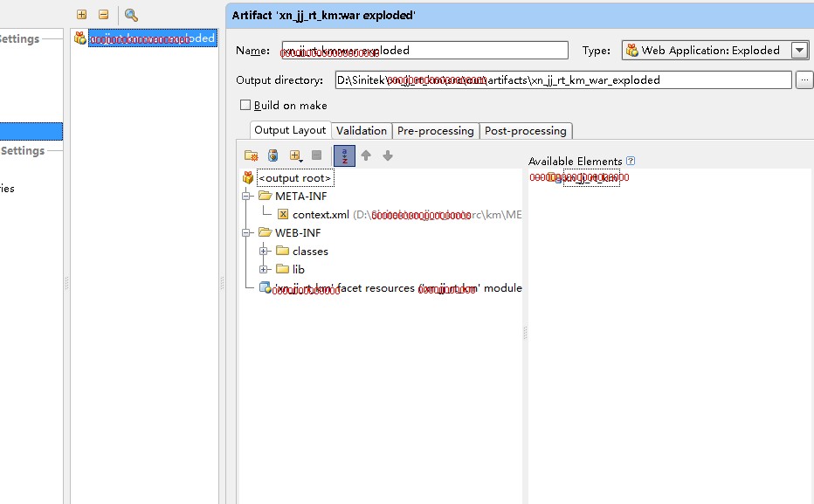Select the war exploded artifact in list
This screenshot has height=504, width=814.
point(152,38)
